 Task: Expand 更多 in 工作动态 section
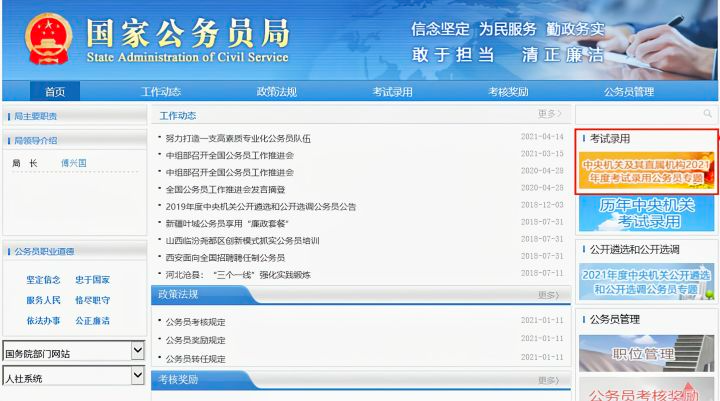click(x=550, y=113)
